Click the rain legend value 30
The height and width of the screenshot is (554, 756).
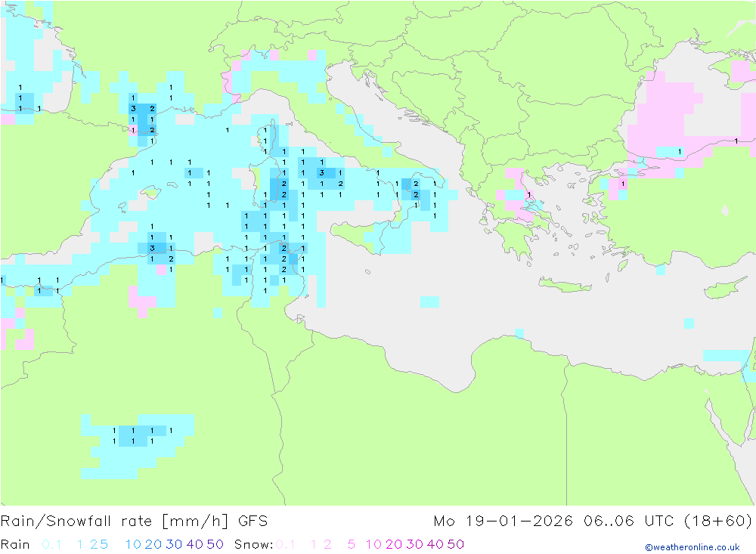point(174,544)
